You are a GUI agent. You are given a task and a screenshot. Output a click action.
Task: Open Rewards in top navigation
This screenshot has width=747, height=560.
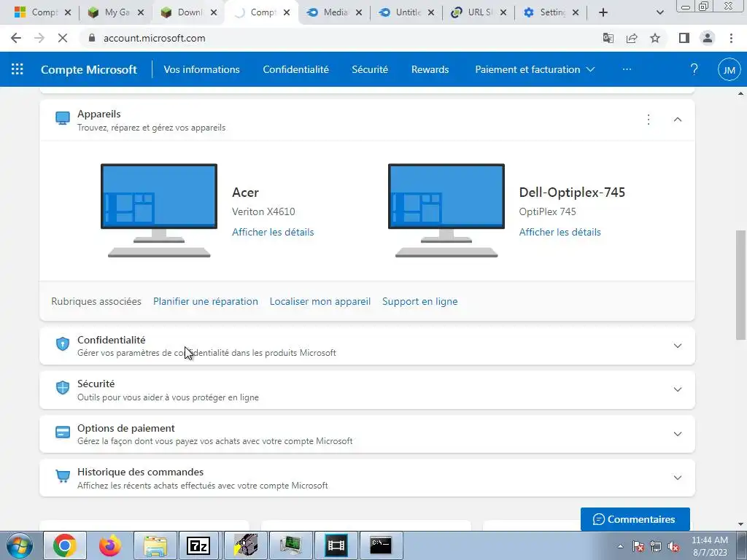point(430,69)
